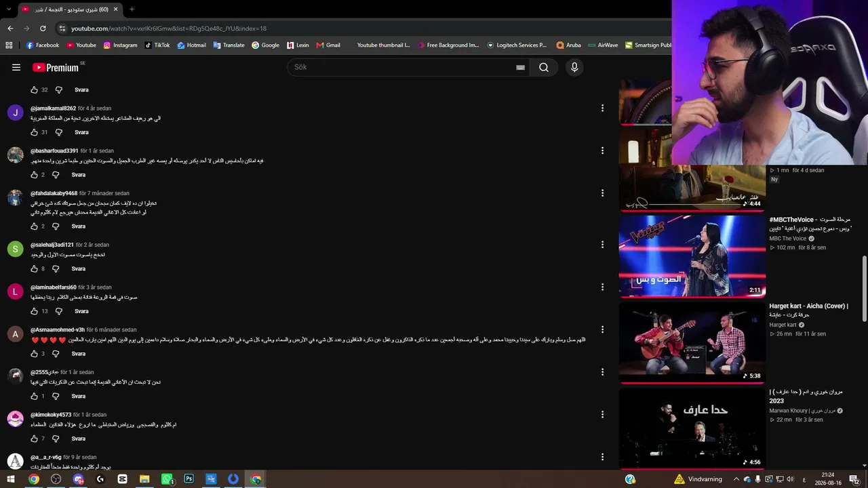Open the MBC The Voice channel link
Viewport: 868px width, 488px height.
(788, 239)
